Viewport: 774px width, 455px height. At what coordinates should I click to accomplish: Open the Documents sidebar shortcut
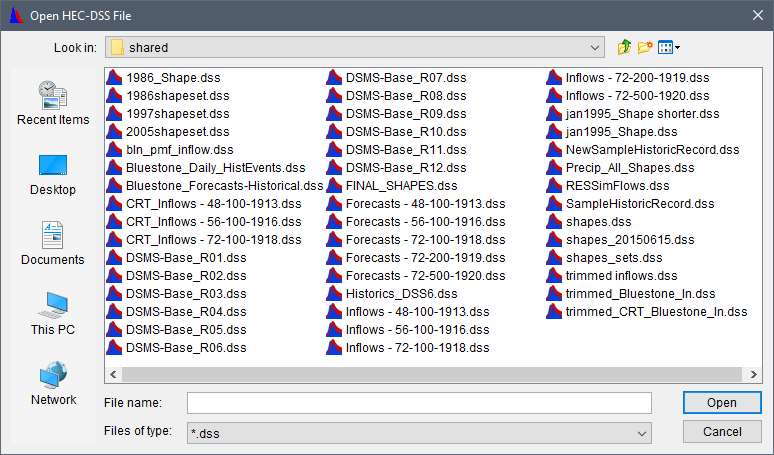53,244
